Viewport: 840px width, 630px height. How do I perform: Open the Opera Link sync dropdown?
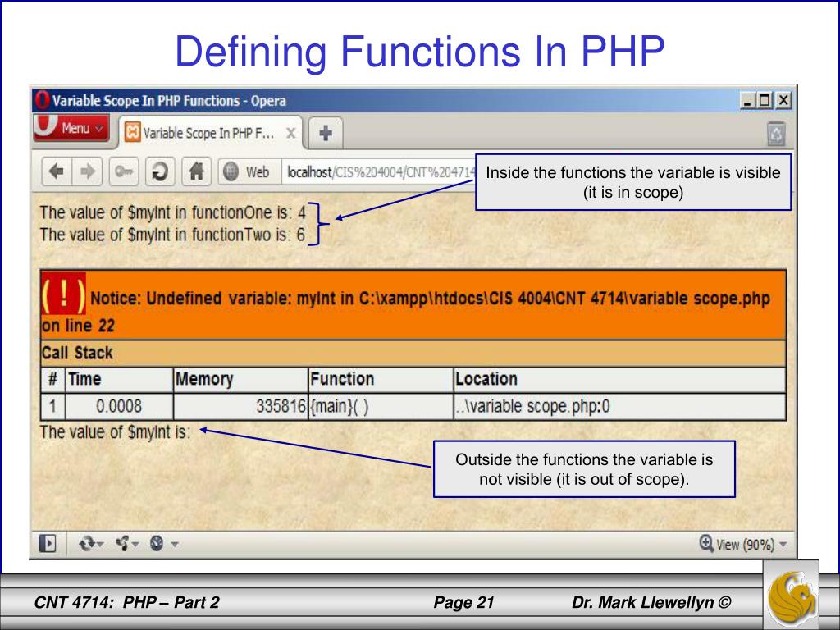(x=91, y=545)
